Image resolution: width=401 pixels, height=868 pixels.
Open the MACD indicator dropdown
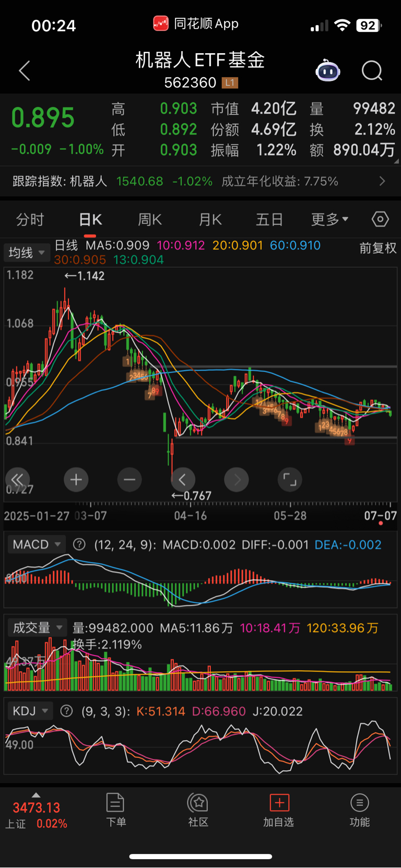click(36, 544)
